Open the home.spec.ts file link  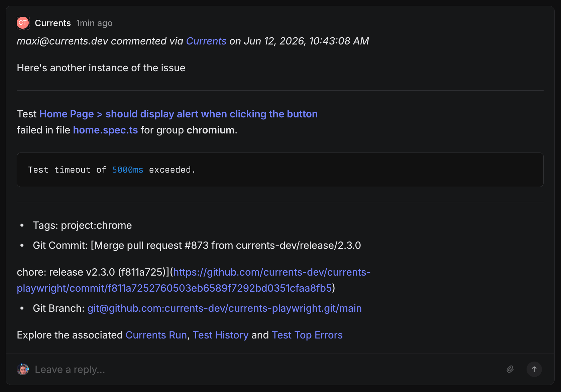click(x=105, y=130)
